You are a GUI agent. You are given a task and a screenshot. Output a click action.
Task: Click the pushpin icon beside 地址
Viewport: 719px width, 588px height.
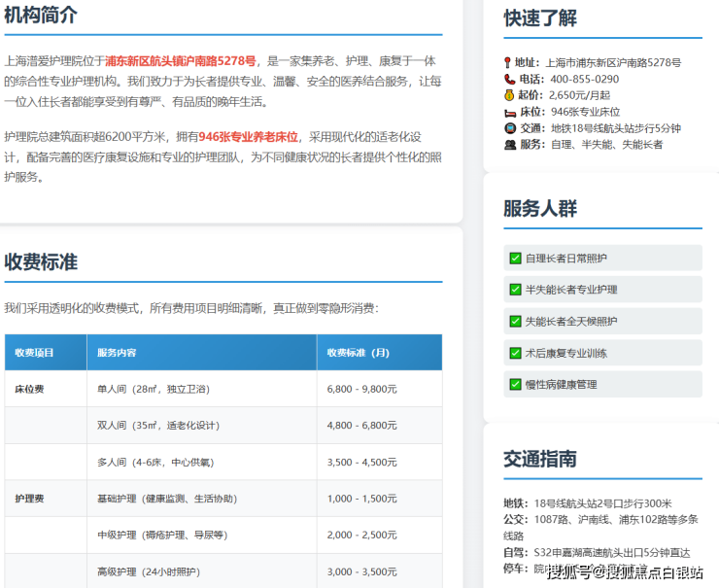coord(508,62)
